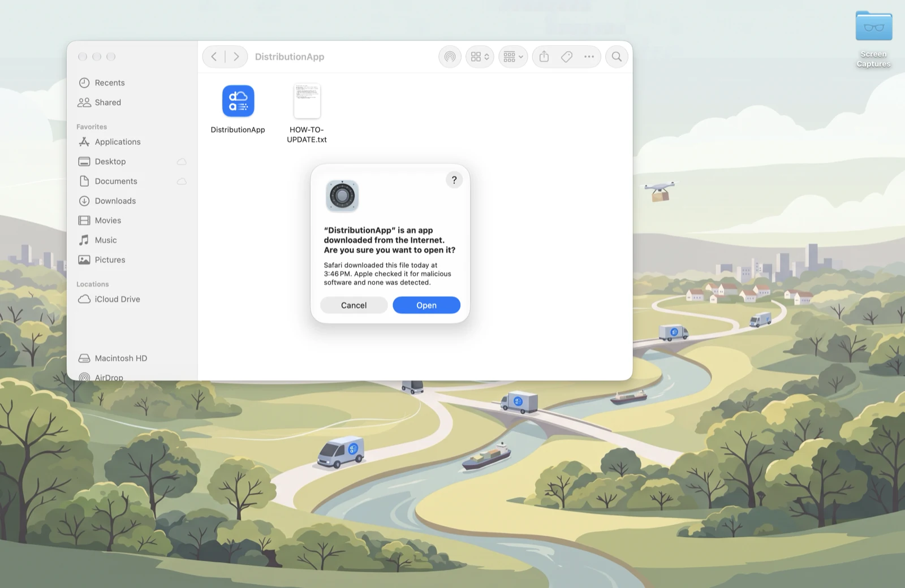Click the Share toolbar icon
This screenshot has width=905, height=588.
(544, 57)
